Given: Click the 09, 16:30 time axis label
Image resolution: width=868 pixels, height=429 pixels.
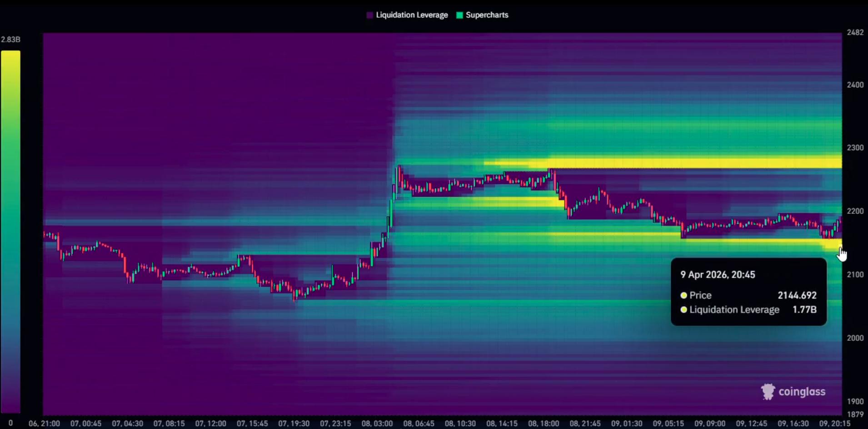Looking at the screenshot, I should click(x=793, y=424).
